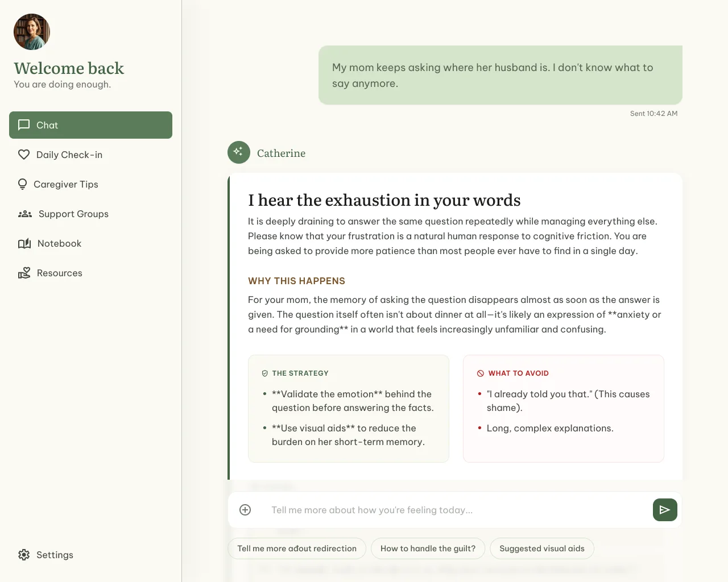The height and width of the screenshot is (582, 728).
Task: Open Settings
Action: click(90, 555)
